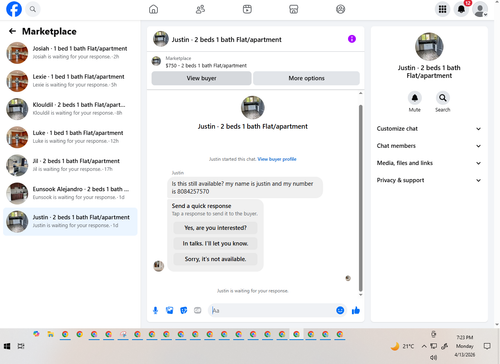500x364 pixels.
Task: Open the Windows notification center icon
Action: point(487,346)
